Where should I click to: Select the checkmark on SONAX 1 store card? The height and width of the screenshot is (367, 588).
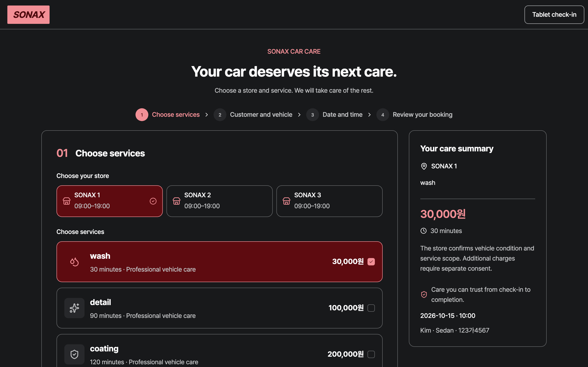(153, 201)
